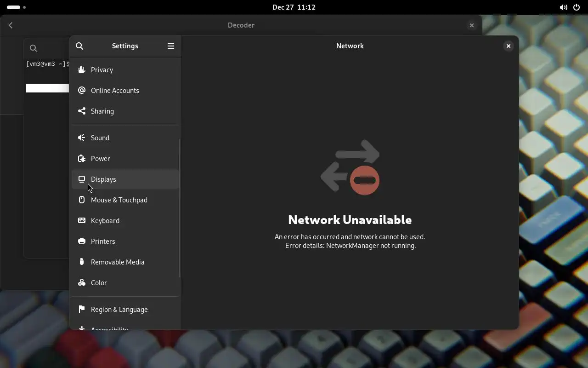Open the power menu in top bar

pyautogui.click(x=577, y=7)
